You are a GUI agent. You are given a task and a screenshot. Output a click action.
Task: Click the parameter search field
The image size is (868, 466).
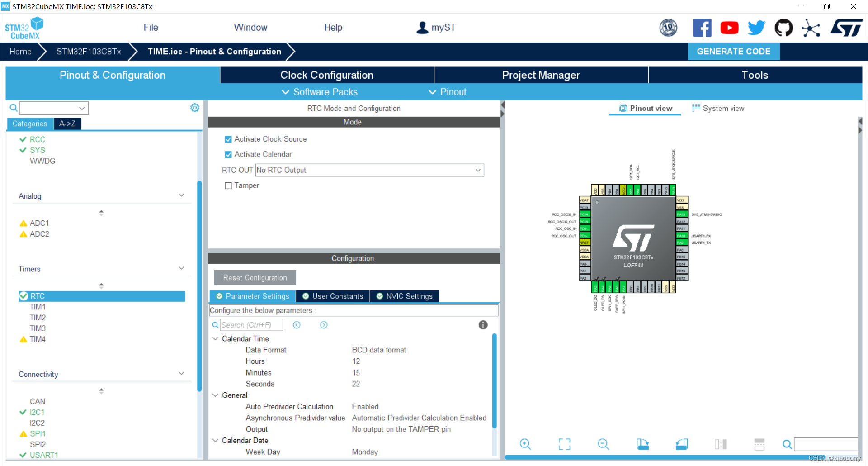(251, 325)
